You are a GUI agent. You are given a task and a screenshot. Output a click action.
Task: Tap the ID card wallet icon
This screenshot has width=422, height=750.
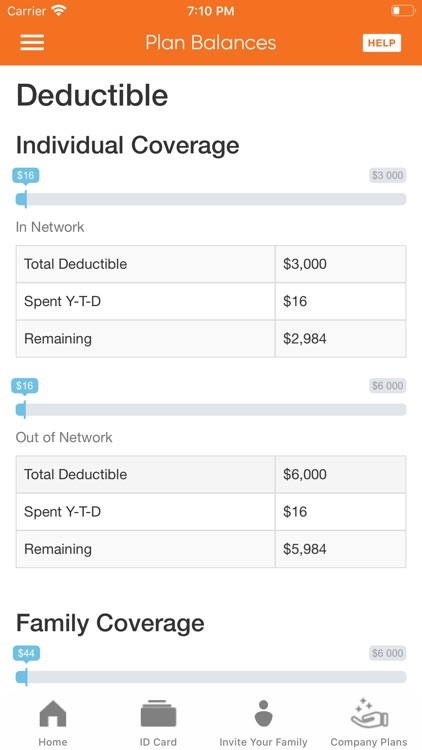tap(158, 714)
